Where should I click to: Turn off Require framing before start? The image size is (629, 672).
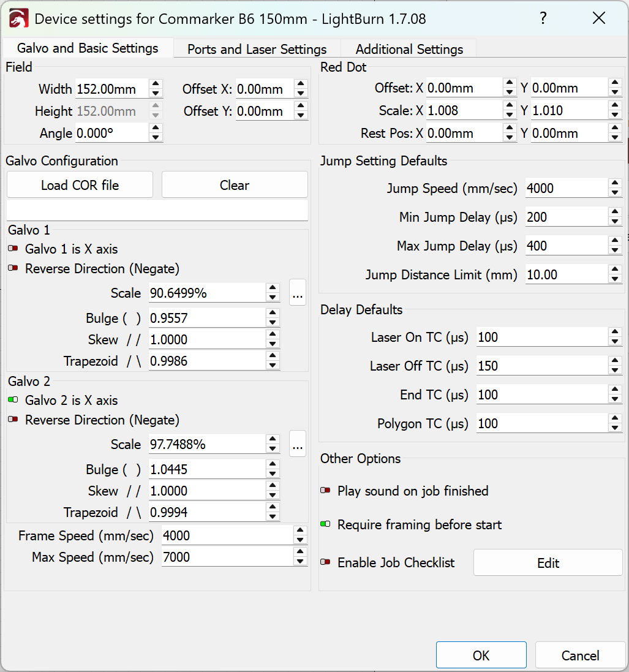(325, 525)
